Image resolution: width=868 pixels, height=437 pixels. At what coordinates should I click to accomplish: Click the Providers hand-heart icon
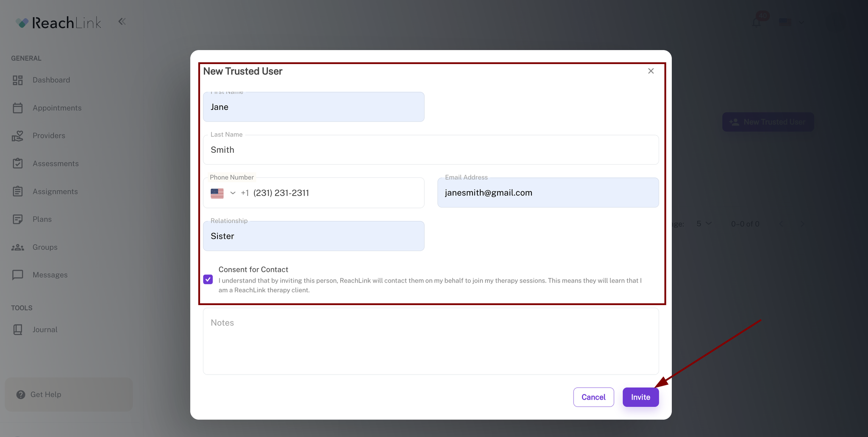18,136
